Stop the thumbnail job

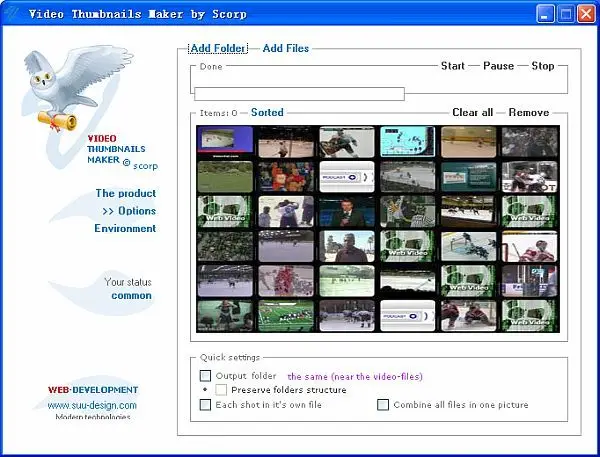[x=543, y=66]
